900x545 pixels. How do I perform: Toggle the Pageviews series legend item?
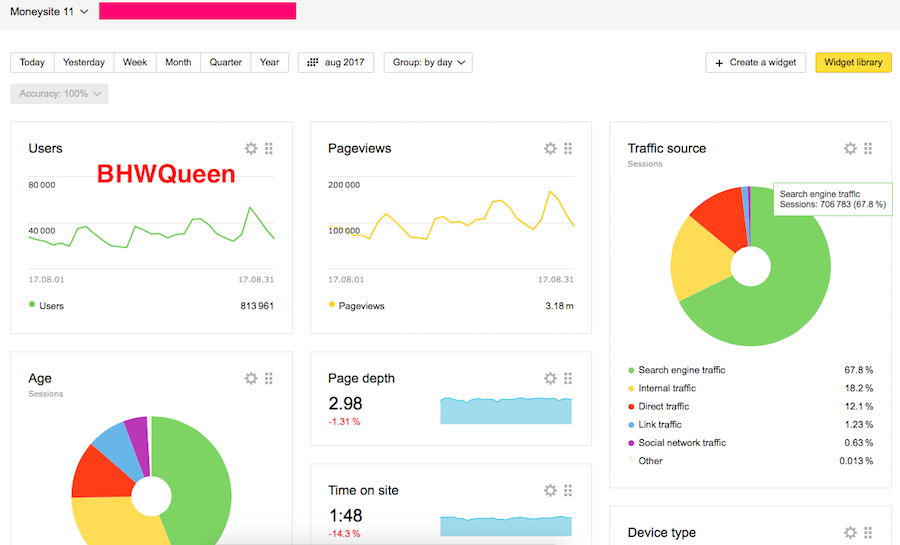pos(356,306)
